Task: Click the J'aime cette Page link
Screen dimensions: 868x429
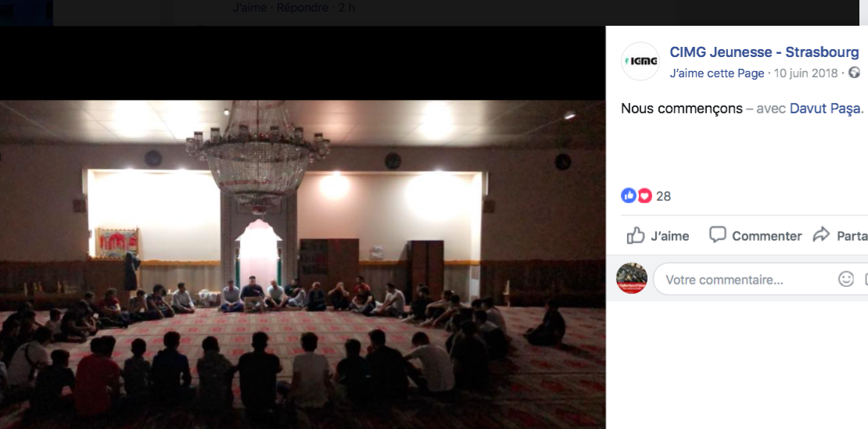Action: pyautogui.click(x=717, y=73)
